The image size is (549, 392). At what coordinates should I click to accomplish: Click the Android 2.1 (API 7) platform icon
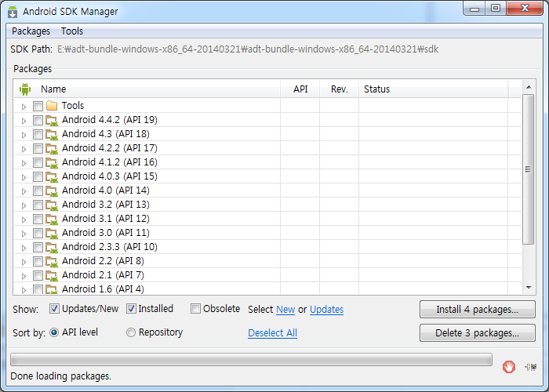(x=52, y=275)
